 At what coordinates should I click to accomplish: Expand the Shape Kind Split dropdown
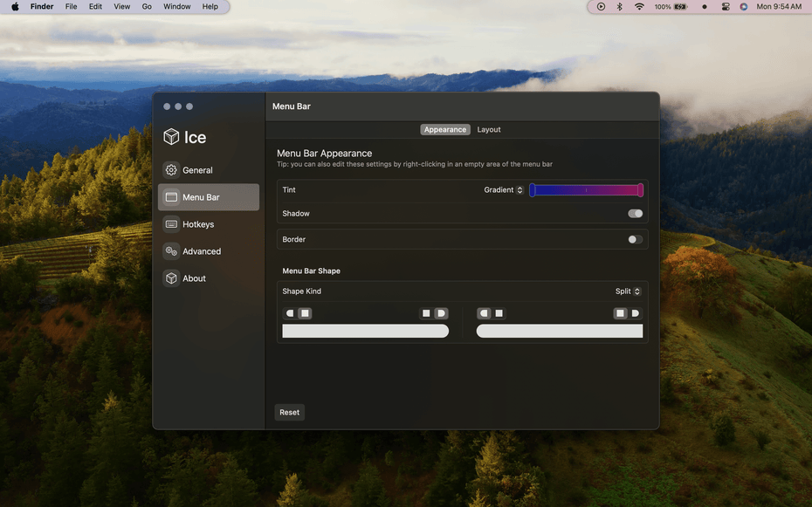tap(628, 291)
